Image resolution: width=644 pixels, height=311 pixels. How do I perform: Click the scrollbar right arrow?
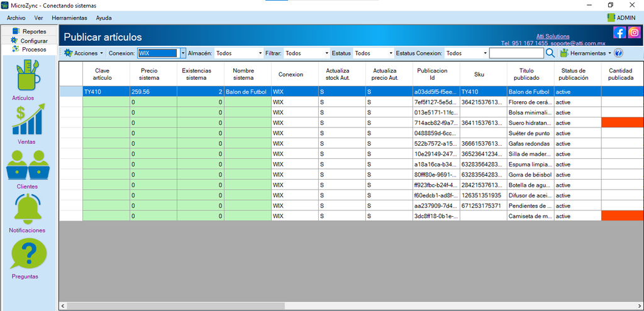tap(640, 306)
